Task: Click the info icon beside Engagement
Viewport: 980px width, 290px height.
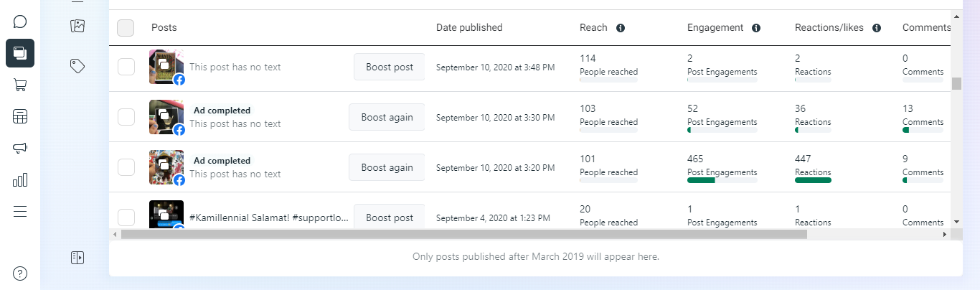Action: (755, 28)
